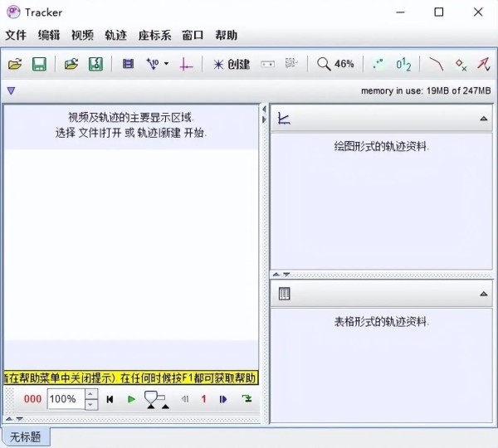Toggle the paths curve icon

[437, 64]
